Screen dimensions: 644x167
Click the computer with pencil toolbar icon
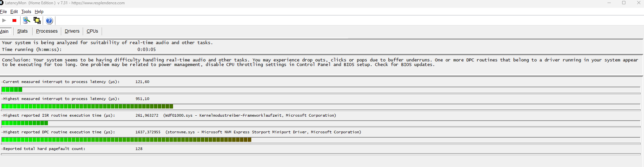(26, 21)
